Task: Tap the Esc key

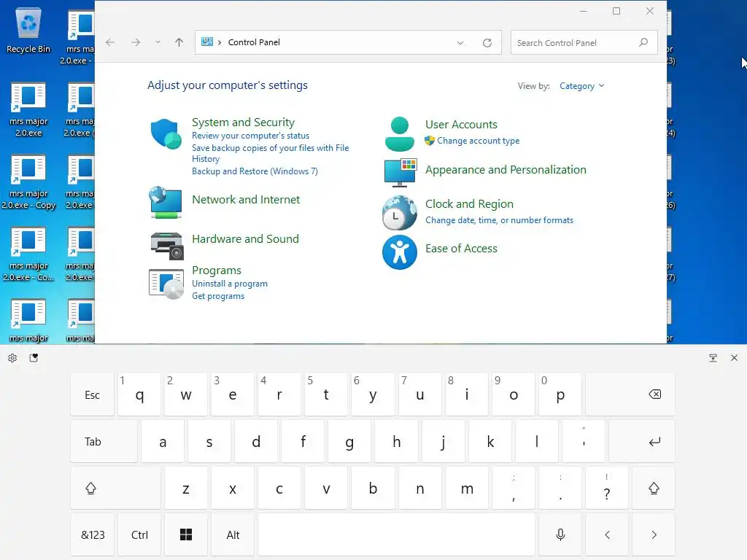Action: [x=93, y=394]
